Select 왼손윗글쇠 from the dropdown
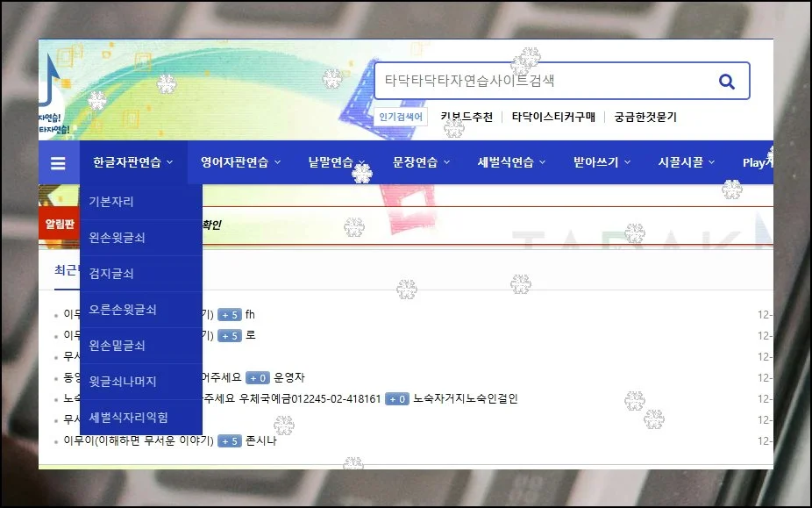 (x=117, y=238)
